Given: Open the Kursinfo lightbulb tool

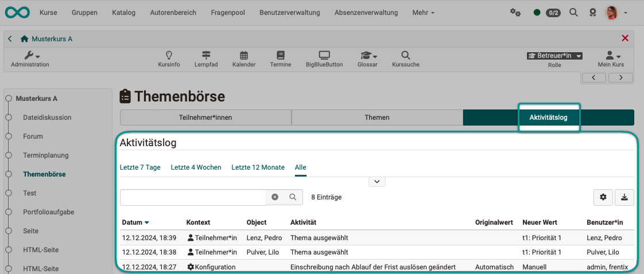Looking at the screenshot, I should coord(169,59).
